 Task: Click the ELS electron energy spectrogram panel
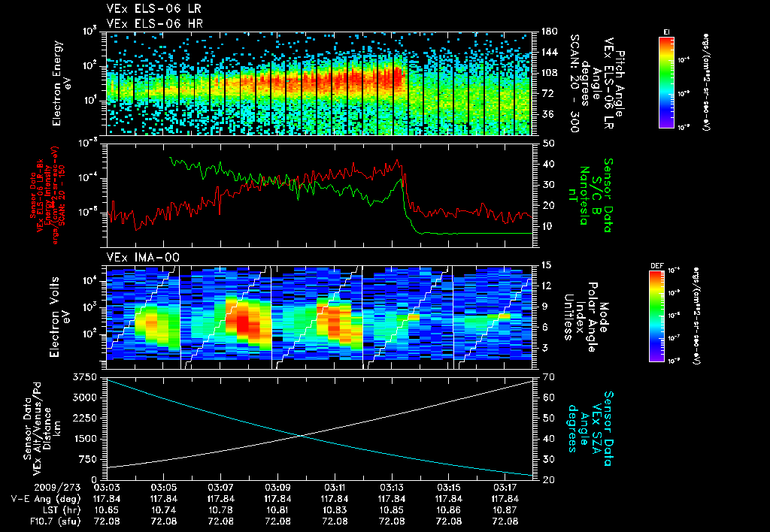click(x=319, y=83)
